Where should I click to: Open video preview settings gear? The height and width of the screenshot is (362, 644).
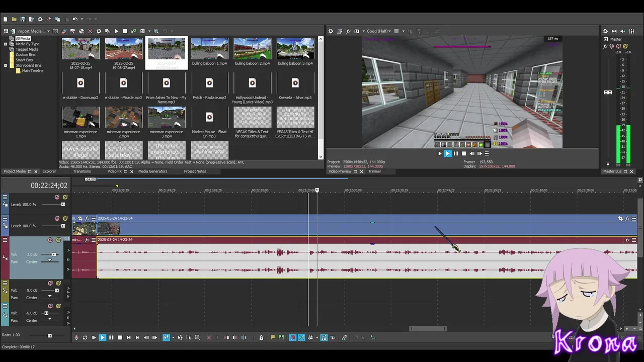(x=331, y=31)
